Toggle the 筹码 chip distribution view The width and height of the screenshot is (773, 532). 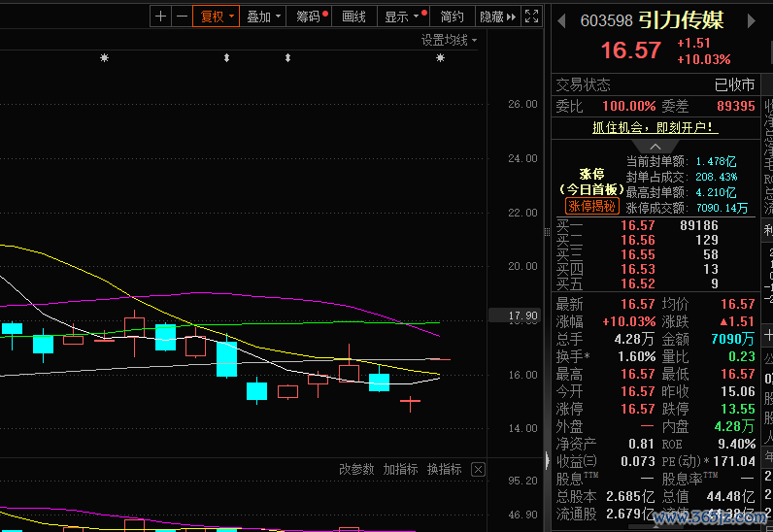pyautogui.click(x=309, y=17)
